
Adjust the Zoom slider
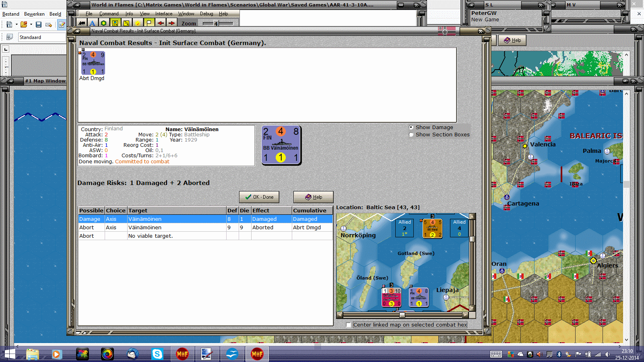[x=216, y=23]
